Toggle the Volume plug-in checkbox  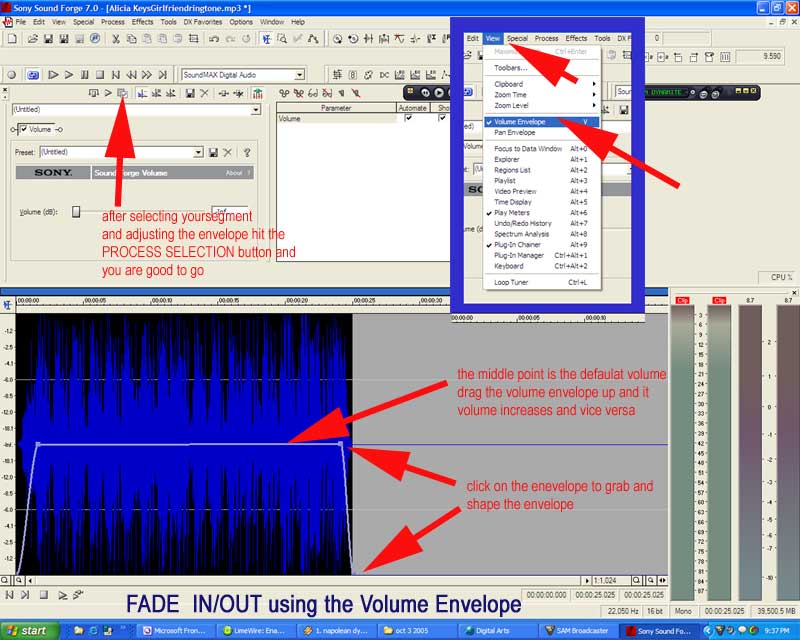[22, 129]
